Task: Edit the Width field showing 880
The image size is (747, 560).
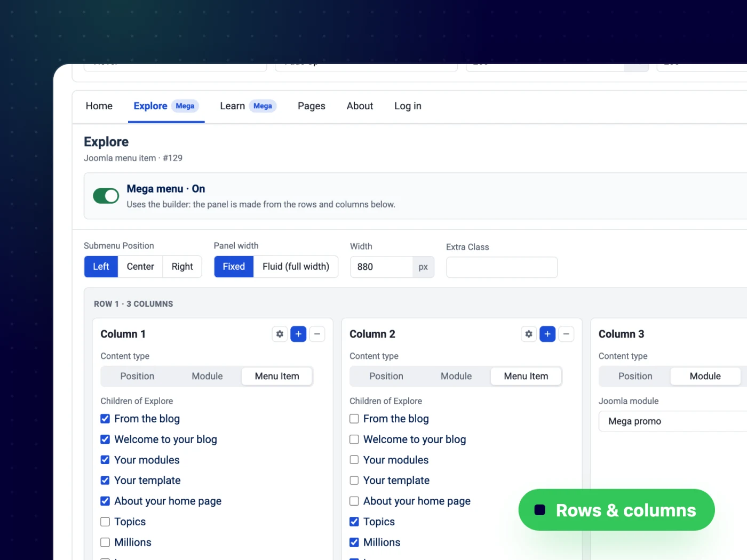Action: [x=382, y=267]
